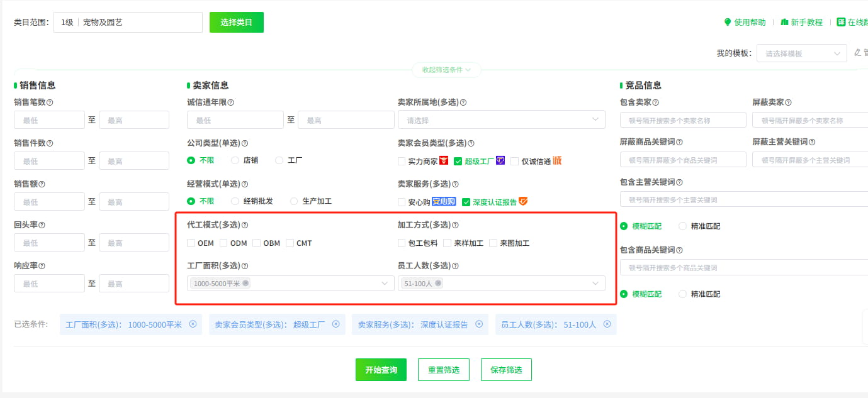Select 工厂 under 公司类型
The height and width of the screenshot is (398, 868).
click(x=278, y=159)
